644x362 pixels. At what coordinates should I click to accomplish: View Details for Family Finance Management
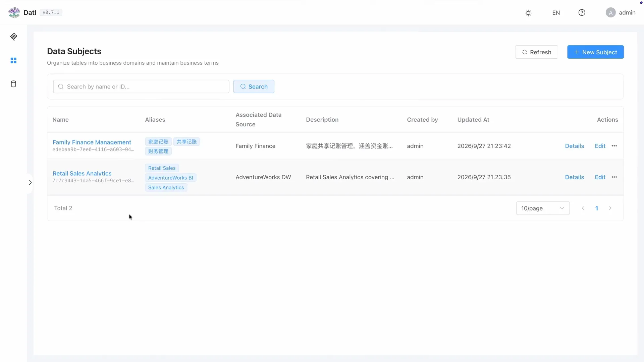[x=574, y=146]
